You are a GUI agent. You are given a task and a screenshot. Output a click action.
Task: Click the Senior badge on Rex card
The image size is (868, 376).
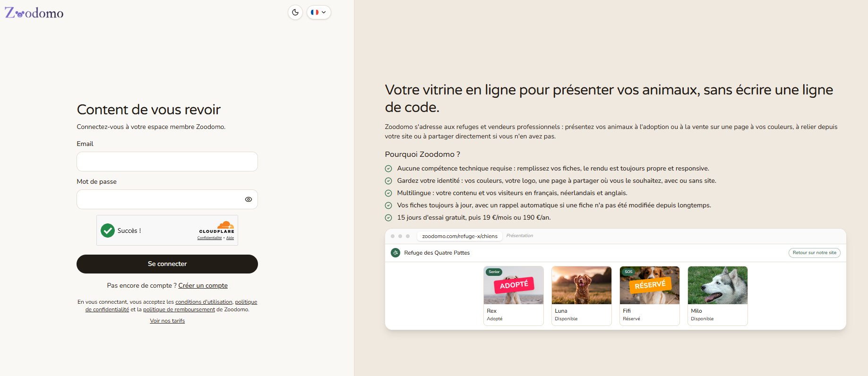[x=494, y=272]
